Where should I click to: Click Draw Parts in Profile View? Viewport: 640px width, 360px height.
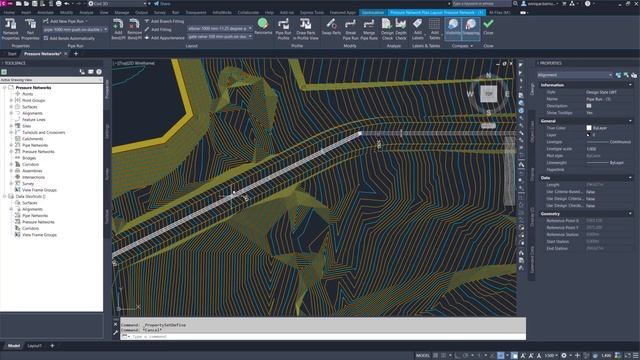coord(305,29)
